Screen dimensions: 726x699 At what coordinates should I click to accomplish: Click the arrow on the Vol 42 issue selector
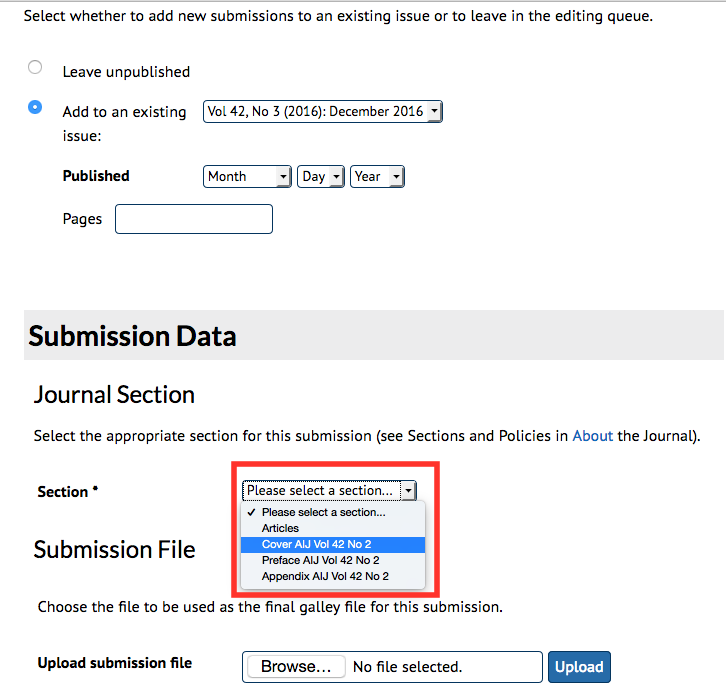[x=433, y=111]
